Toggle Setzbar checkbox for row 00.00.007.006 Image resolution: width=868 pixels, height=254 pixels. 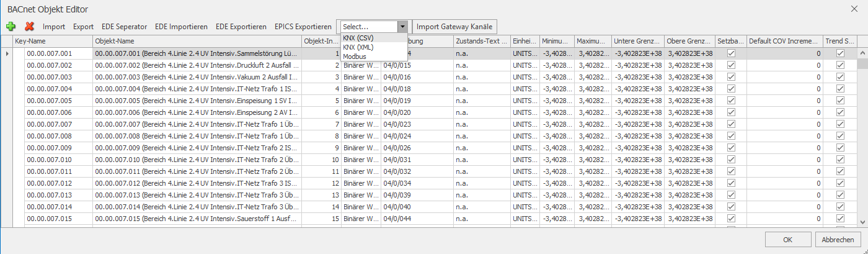731,112
